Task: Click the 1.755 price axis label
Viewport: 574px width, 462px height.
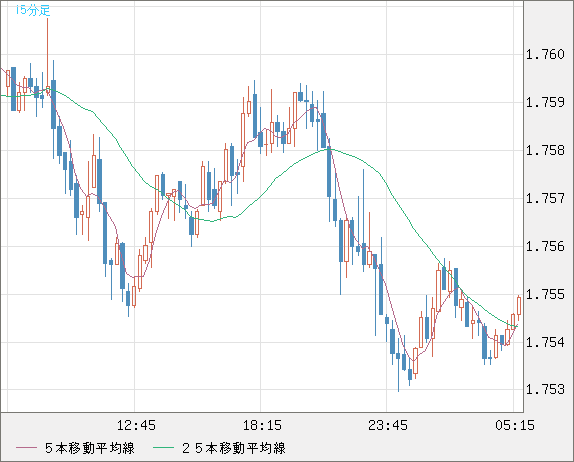Action: point(545,294)
